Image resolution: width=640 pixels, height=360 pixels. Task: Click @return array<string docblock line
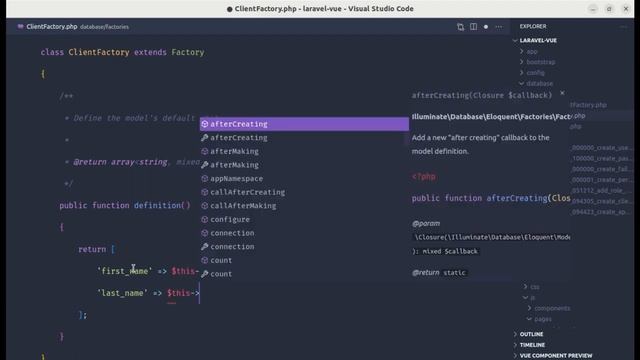120,162
